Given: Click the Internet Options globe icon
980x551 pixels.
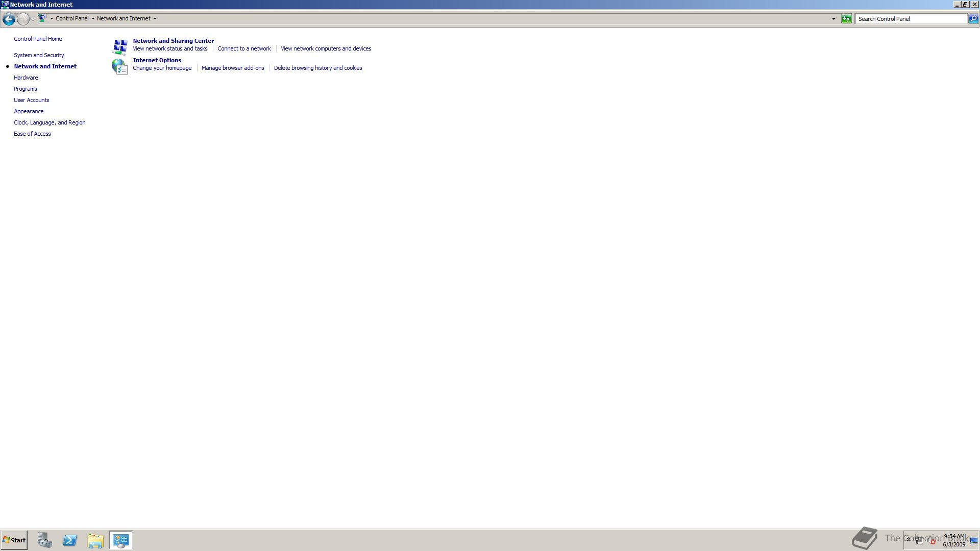Looking at the screenshot, I should coord(119,66).
